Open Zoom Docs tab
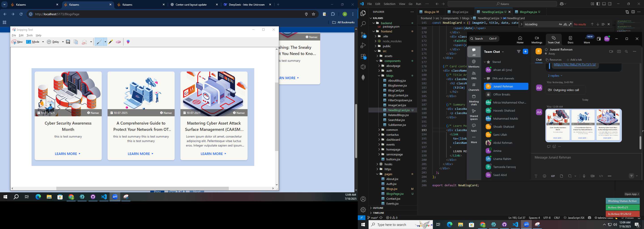 (570, 40)
